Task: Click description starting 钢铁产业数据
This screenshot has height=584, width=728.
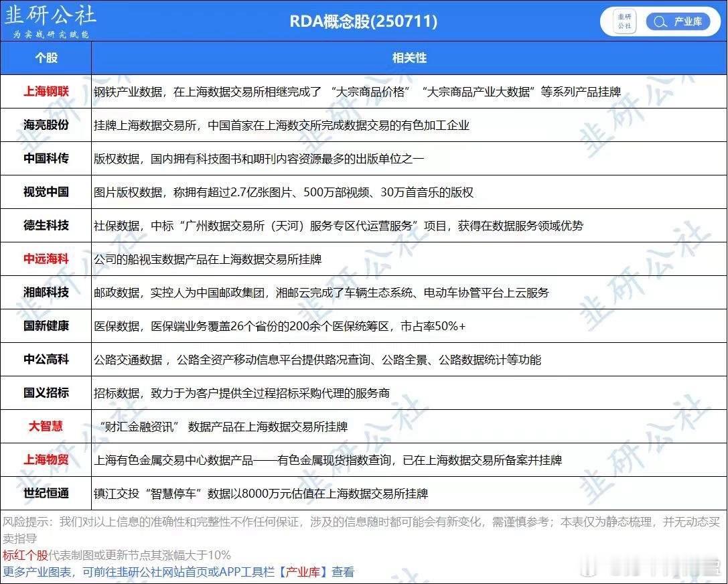Action: [358, 92]
